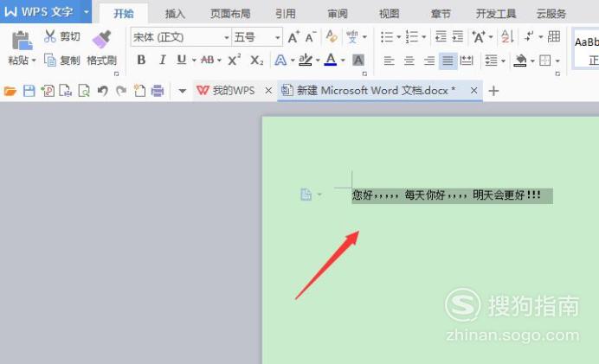Apply font color with the underlined A
This screenshot has width=599, height=364.
point(331,60)
